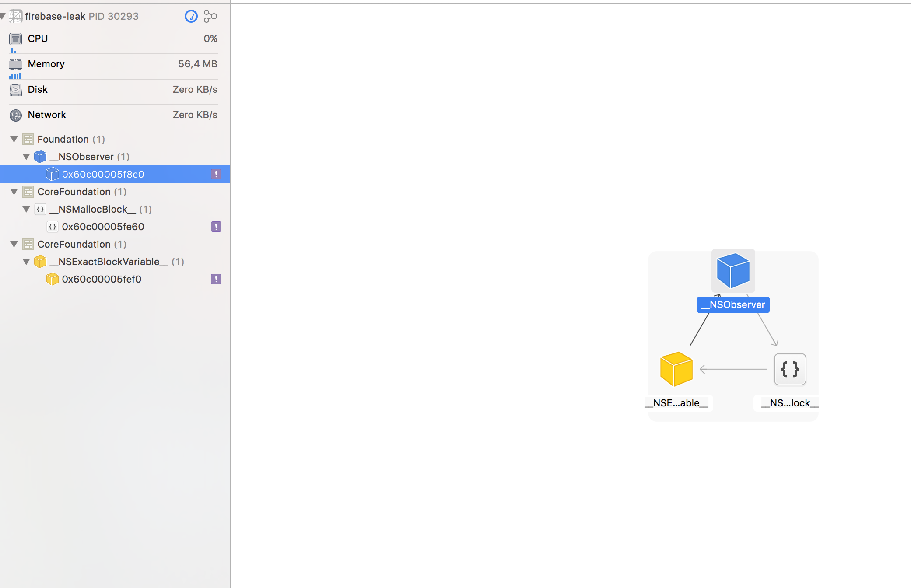Open the memory graph hierarchy icon
911x588 pixels.
[x=210, y=16]
